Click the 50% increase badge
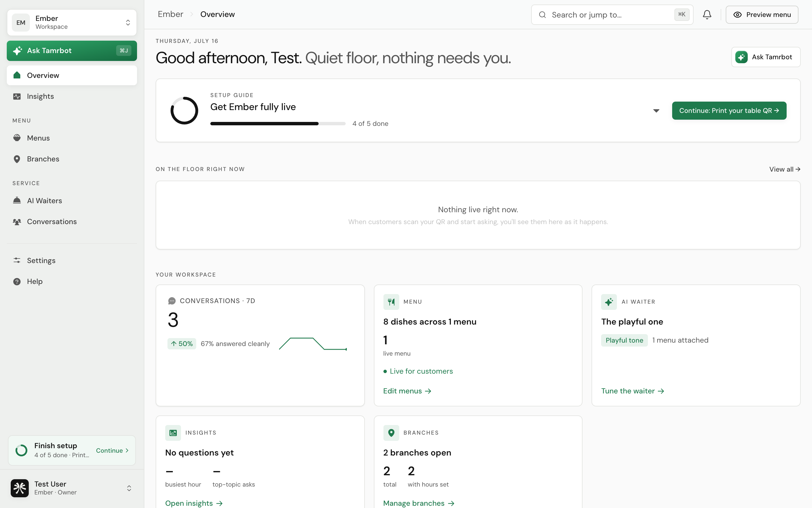Image resolution: width=812 pixels, height=508 pixels. coord(182,344)
